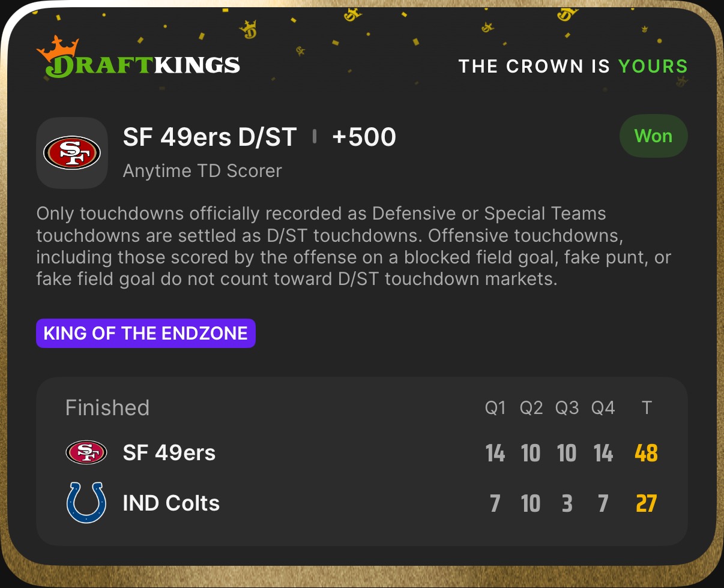The width and height of the screenshot is (724, 588).
Task: Click the Finished game status label
Action: [x=107, y=408]
